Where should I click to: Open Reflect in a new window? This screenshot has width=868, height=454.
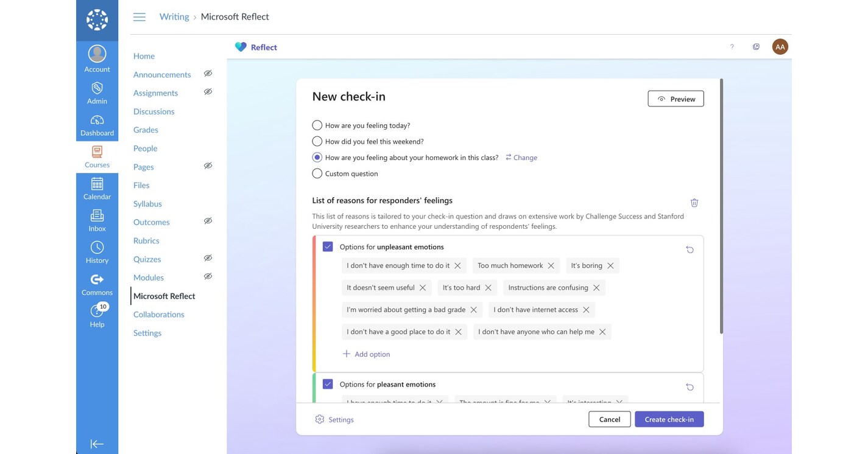click(755, 46)
